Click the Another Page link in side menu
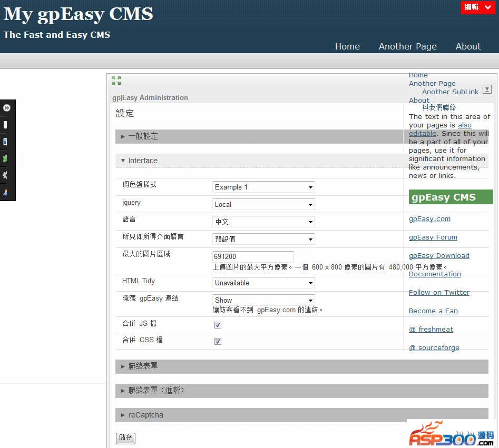This screenshot has width=499, height=448. [432, 83]
